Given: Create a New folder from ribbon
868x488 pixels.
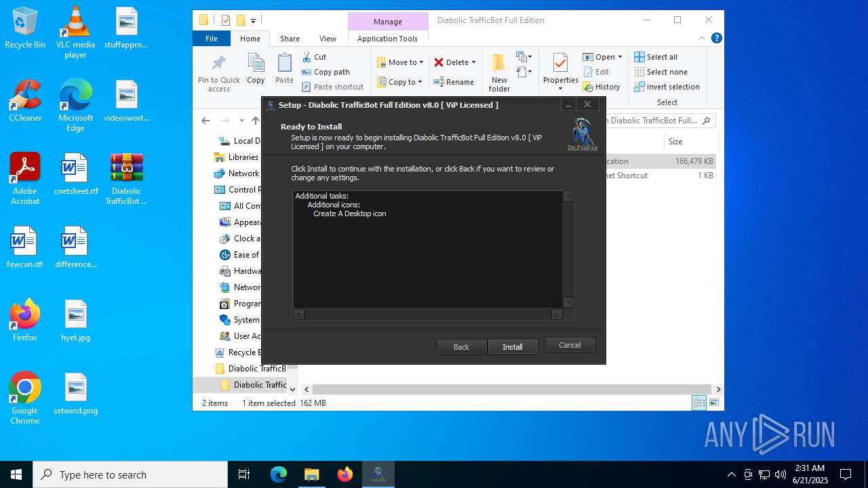Looking at the screenshot, I should click(499, 73).
